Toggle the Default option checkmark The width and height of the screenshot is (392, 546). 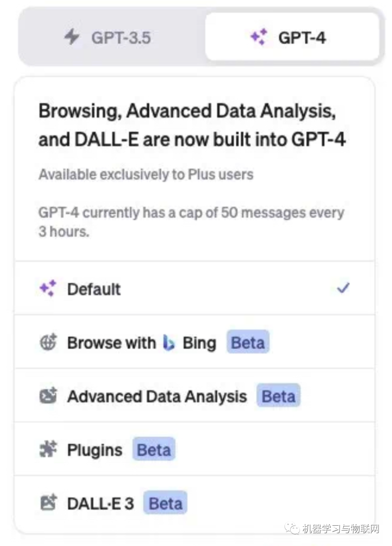coord(343,288)
